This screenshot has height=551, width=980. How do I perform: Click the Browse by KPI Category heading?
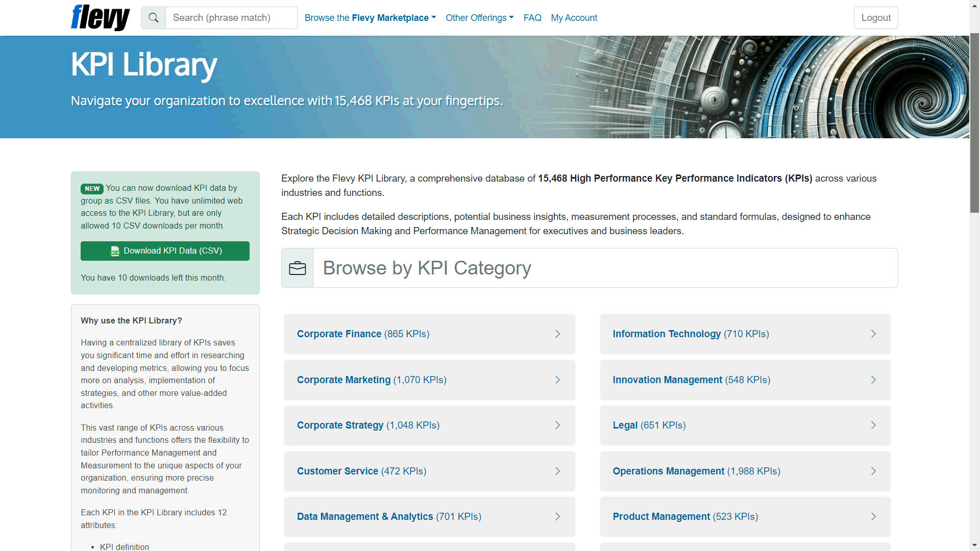[427, 268]
